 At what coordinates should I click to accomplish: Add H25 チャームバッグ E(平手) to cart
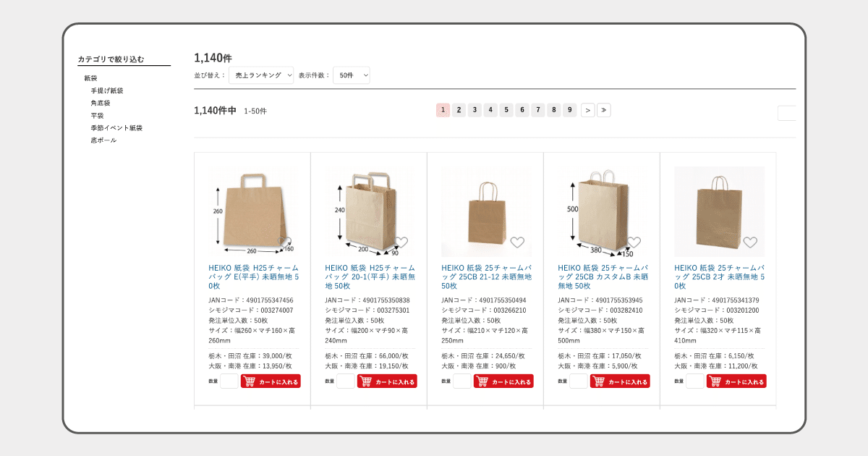click(271, 381)
